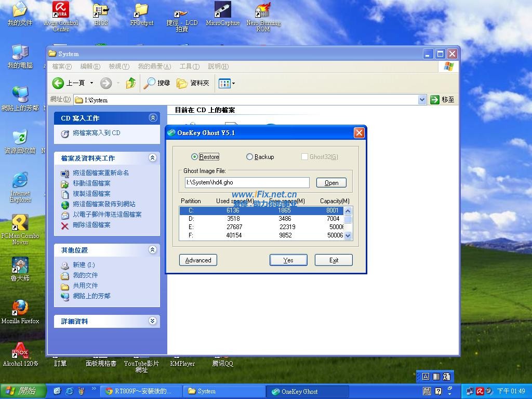
Task: Collapse the CD writing tasks panel
Action: 153,118
